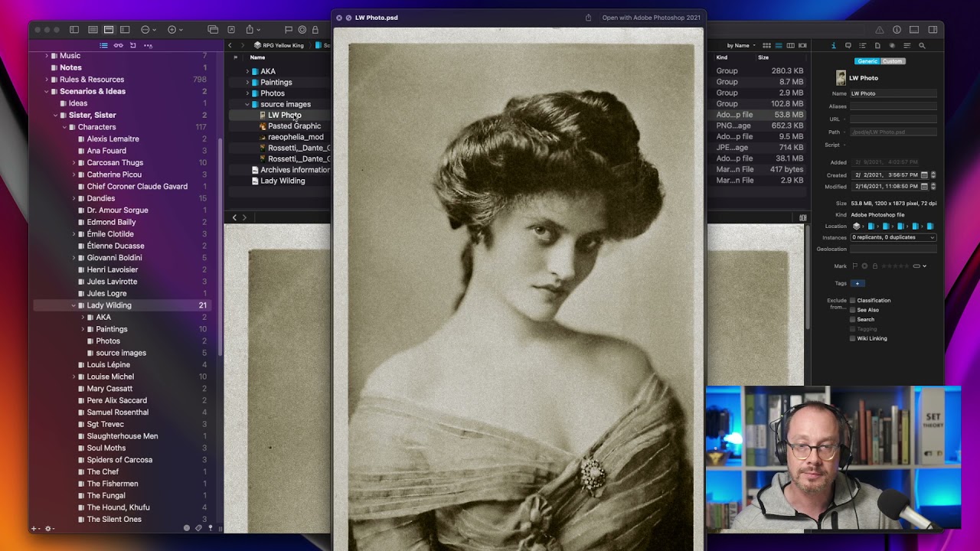
Task: Open the sidebar reading list glasses icon
Action: [x=118, y=45]
